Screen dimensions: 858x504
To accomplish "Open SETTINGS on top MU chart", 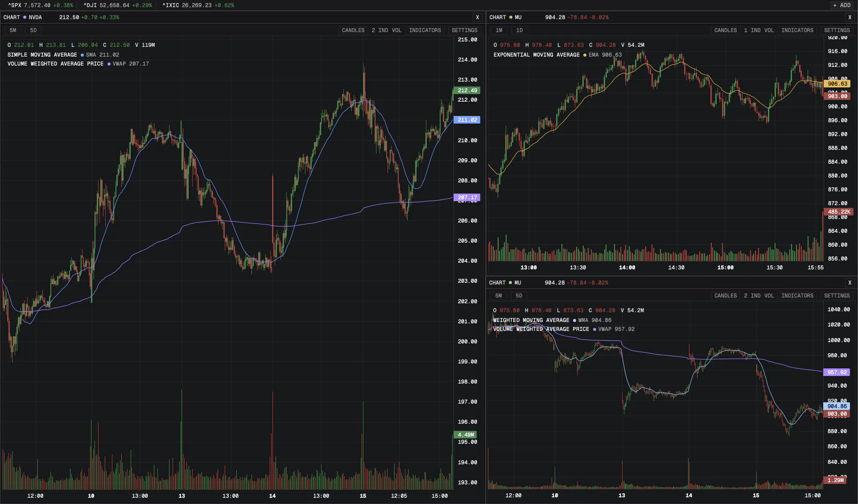I will click(x=837, y=30).
